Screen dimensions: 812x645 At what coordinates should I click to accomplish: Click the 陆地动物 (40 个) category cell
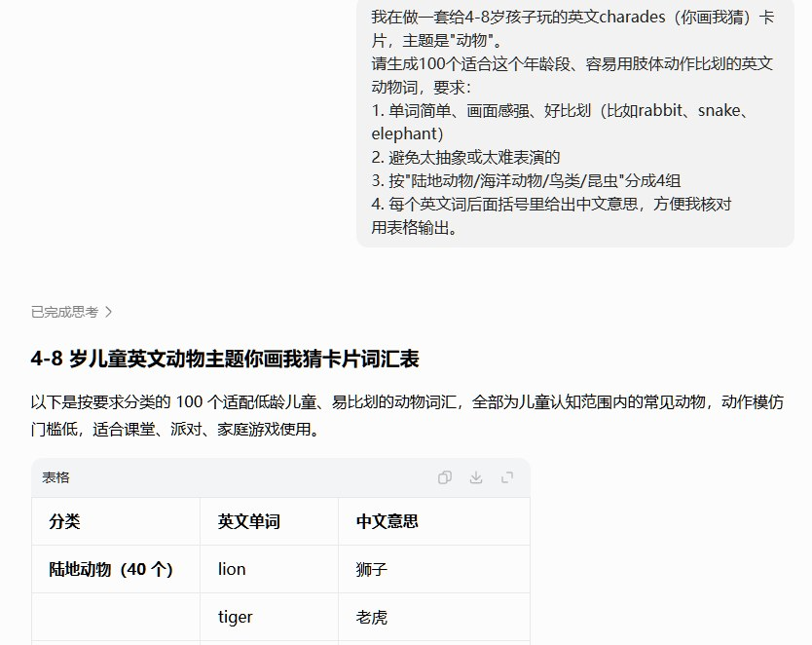116,569
